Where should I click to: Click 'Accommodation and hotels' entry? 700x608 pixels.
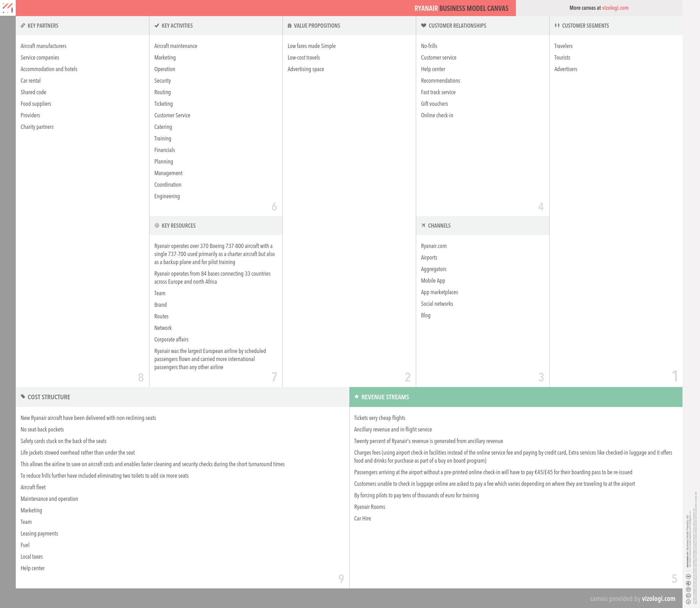(x=49, y=69)
